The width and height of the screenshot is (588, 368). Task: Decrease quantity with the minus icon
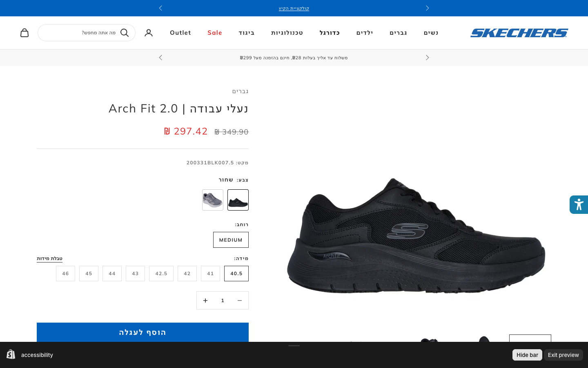[x=240, y=301]
